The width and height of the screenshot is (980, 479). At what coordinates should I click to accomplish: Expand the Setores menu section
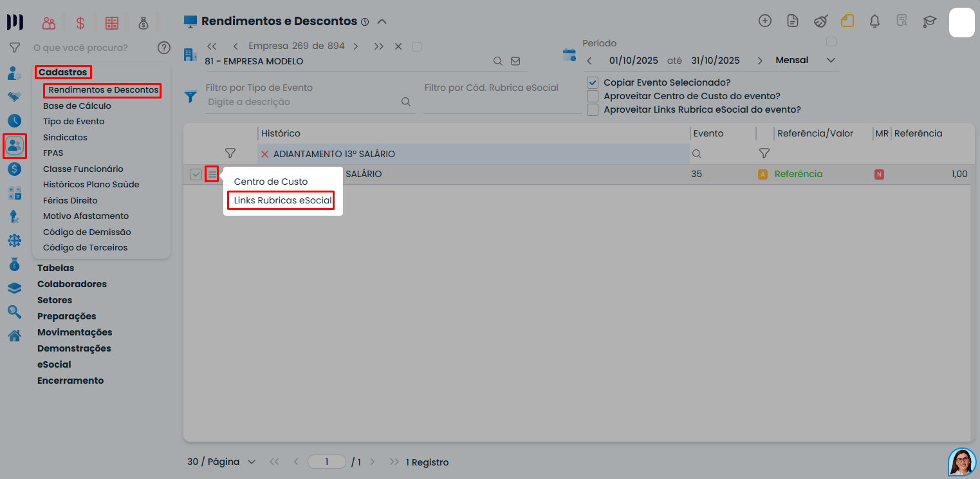(55, 300)
